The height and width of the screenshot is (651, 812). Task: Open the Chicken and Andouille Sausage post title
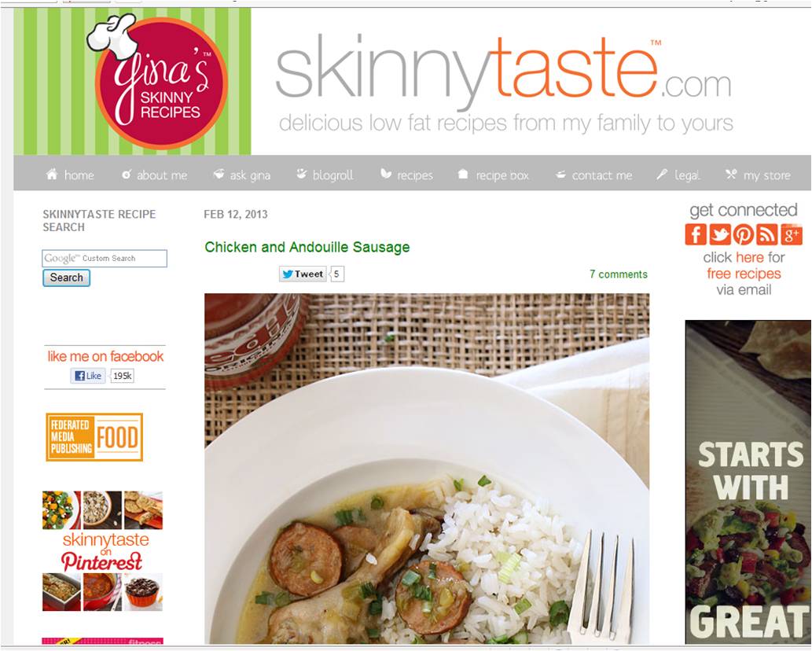coord(307,247)
